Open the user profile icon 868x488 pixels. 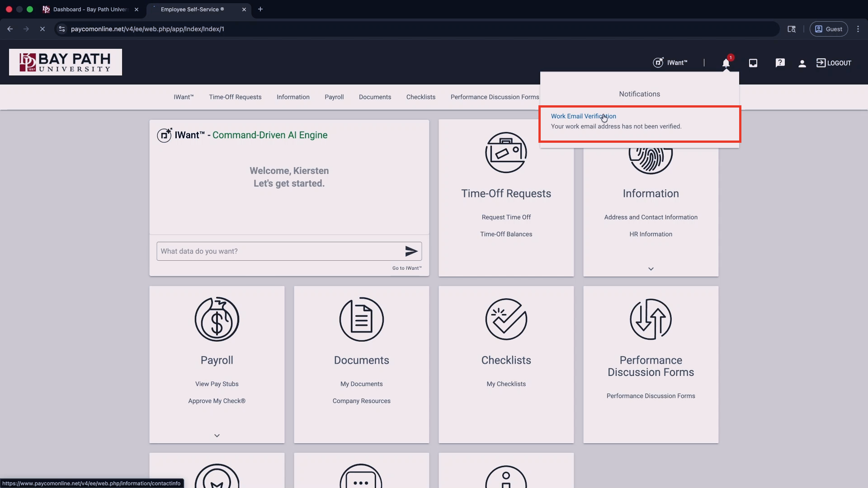tap(802, 64)
